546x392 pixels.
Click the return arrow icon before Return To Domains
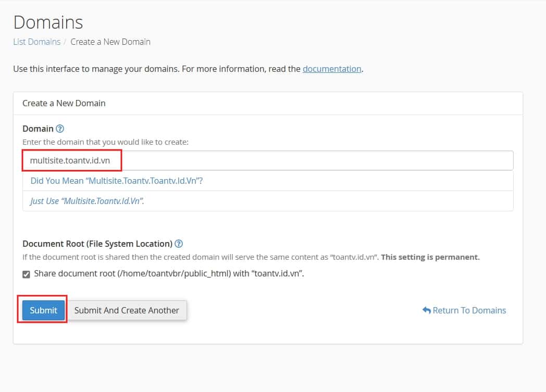pos(426,310)
